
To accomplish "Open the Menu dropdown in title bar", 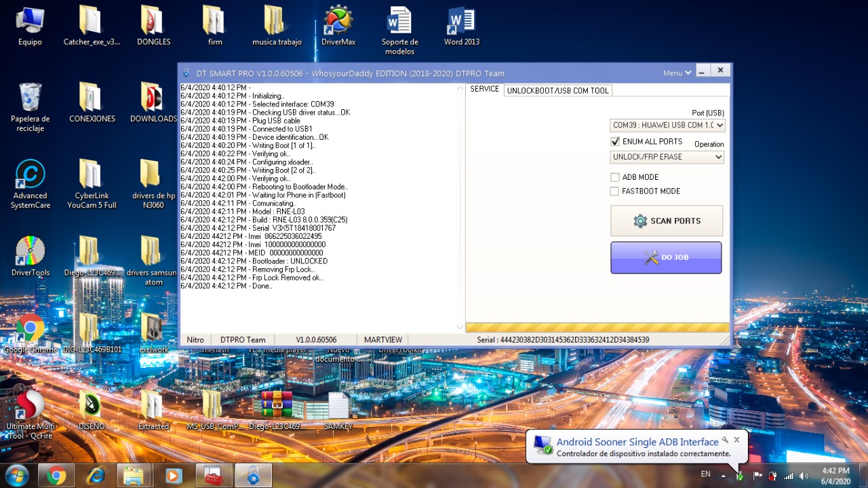I will click(677, 73).
